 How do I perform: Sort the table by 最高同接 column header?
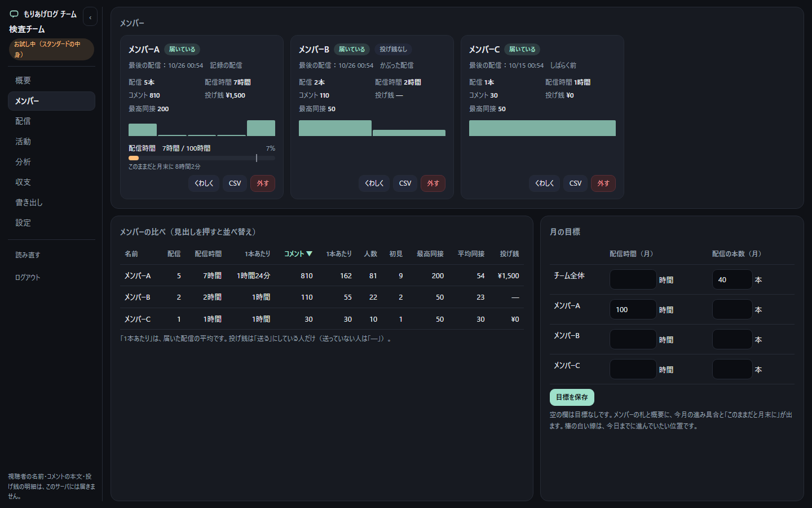(430, 254)
